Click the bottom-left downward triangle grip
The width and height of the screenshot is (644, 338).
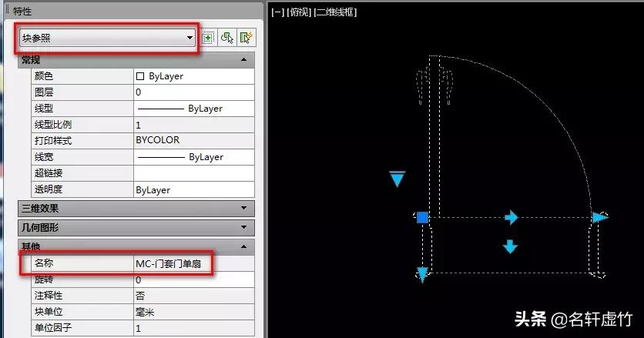point(422,275)
